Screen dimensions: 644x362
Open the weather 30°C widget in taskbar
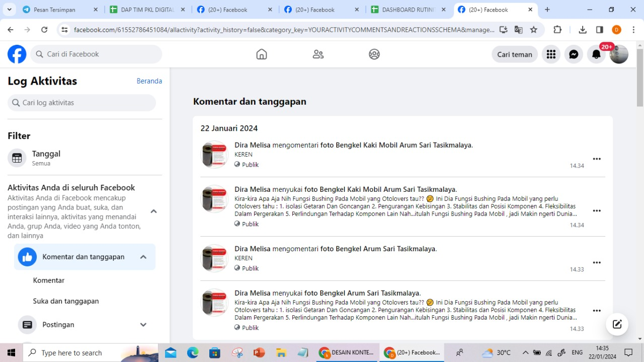(497, 352)
